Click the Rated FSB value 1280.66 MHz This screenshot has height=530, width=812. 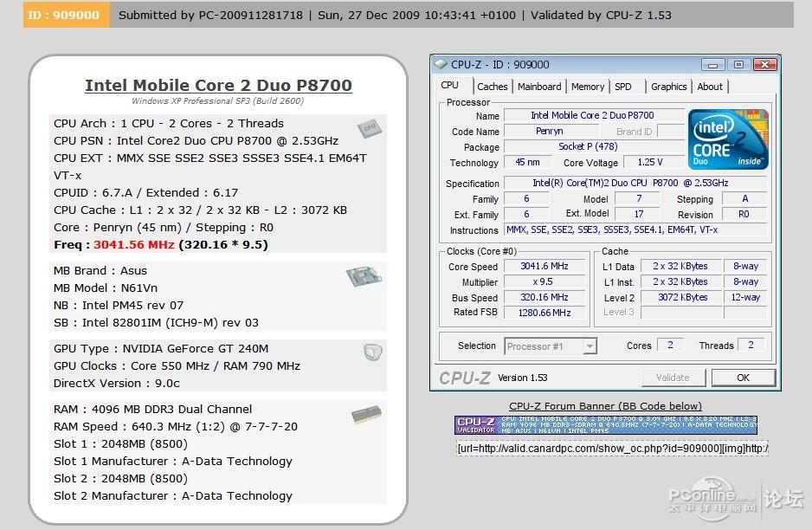pyautogui.click(x=545, y=313)
